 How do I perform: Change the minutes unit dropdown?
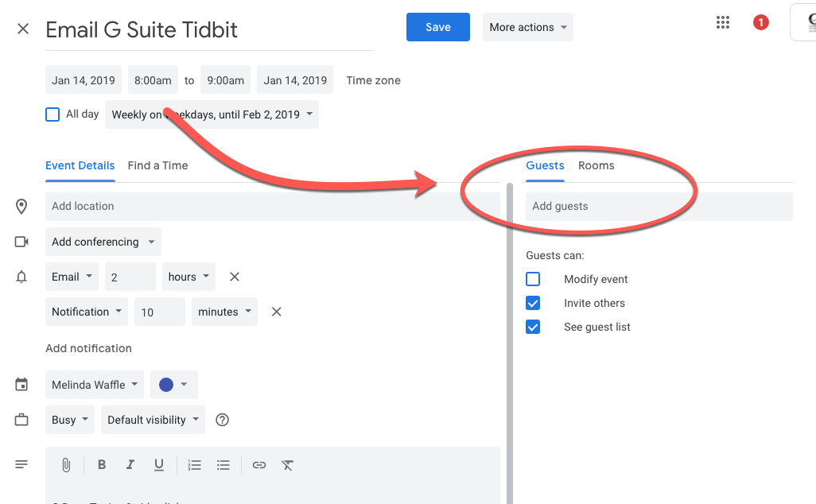[x=224, y=312]
